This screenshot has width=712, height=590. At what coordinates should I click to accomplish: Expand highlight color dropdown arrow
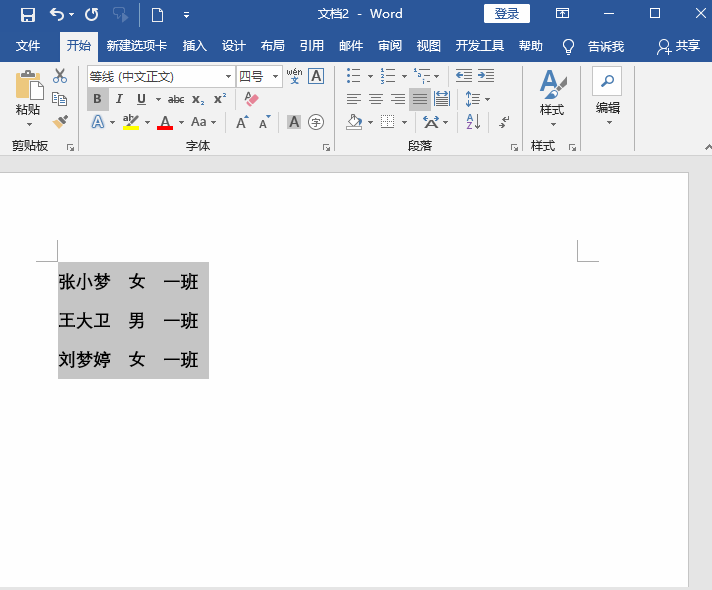pos(147,122)
